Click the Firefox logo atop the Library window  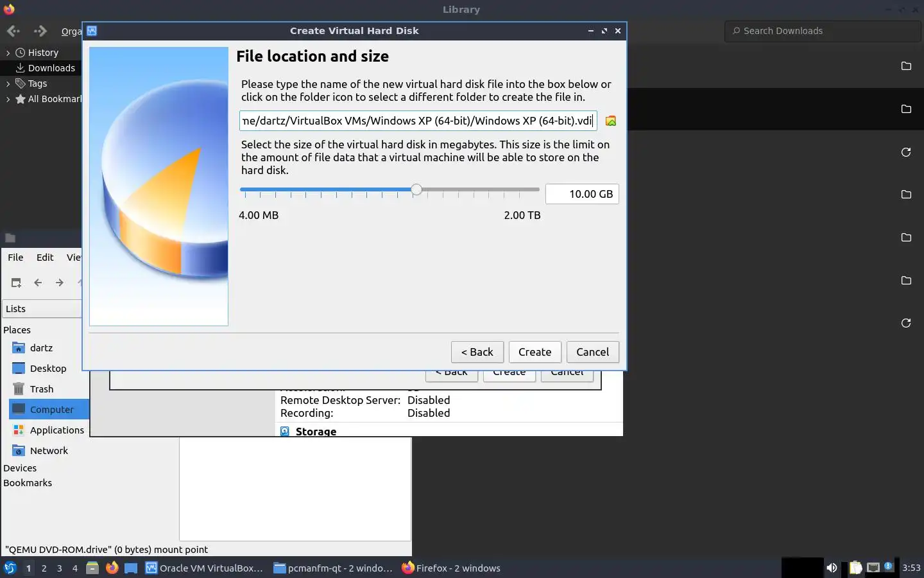9,9
